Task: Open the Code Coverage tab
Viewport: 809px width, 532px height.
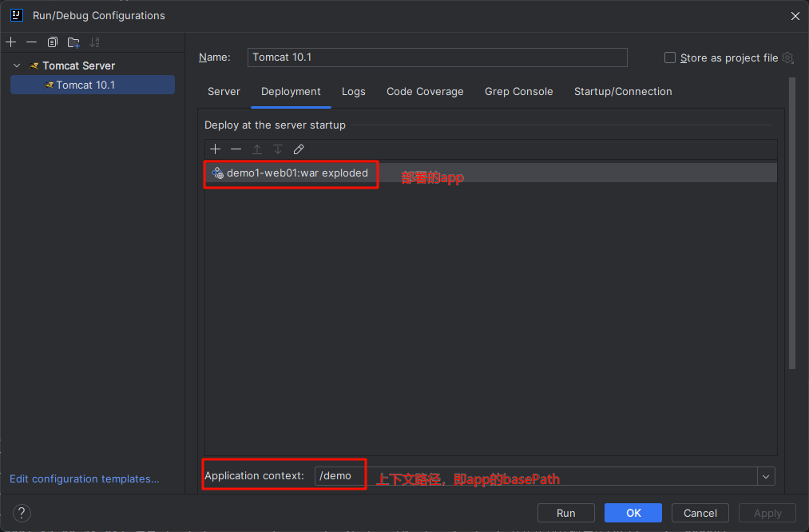Action: (425, 91)
